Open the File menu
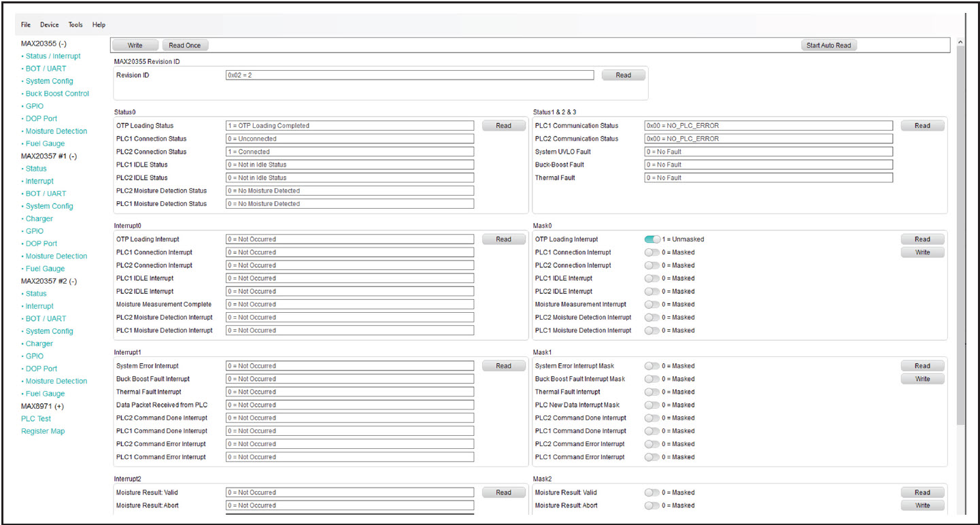Viewport: 980px width, 525px height. click(26, 24)
